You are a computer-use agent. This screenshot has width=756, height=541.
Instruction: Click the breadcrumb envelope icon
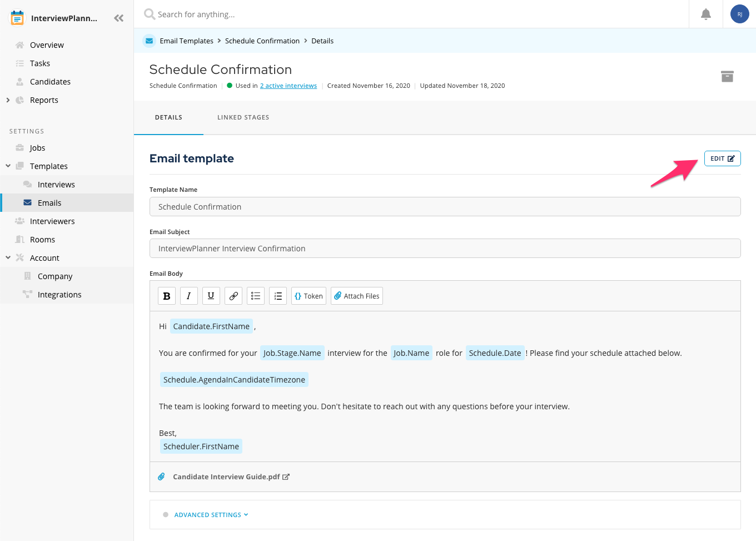coord(149,41)
